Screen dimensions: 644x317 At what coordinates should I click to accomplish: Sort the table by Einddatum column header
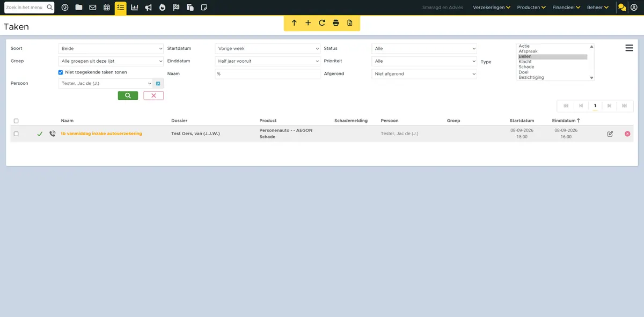tap(566, 121)
